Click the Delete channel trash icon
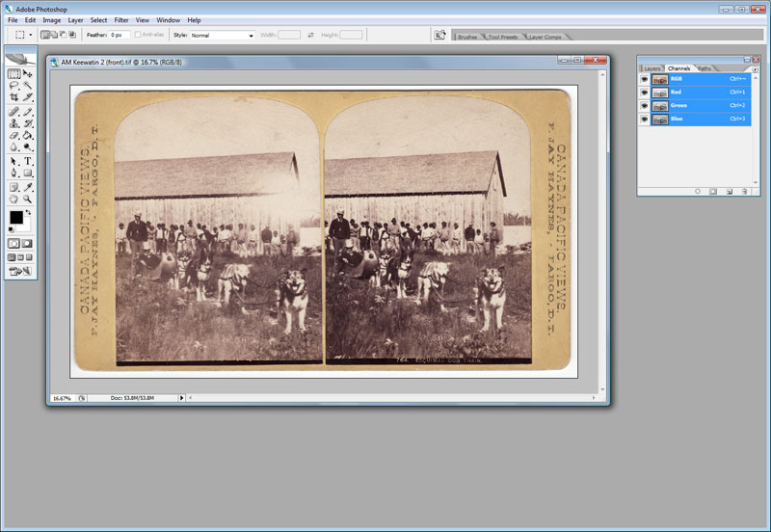This screenshot has width=771, height=532. coord(746,192)
